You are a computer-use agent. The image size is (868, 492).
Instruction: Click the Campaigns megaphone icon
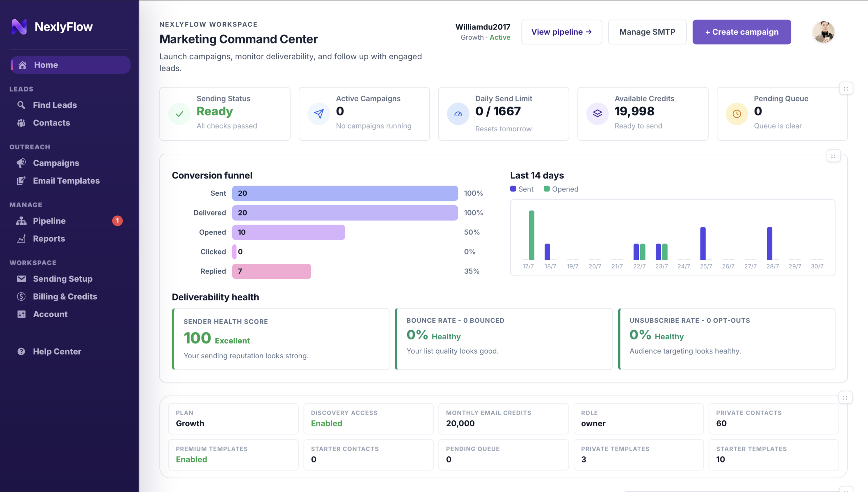pyautogui.click(x=21, y=163)
